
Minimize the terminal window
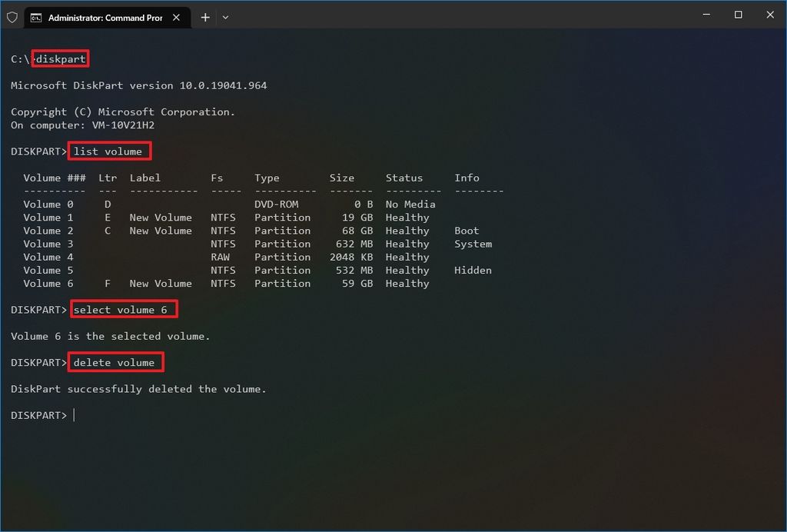pyautogui.click(x=705, y=15)
